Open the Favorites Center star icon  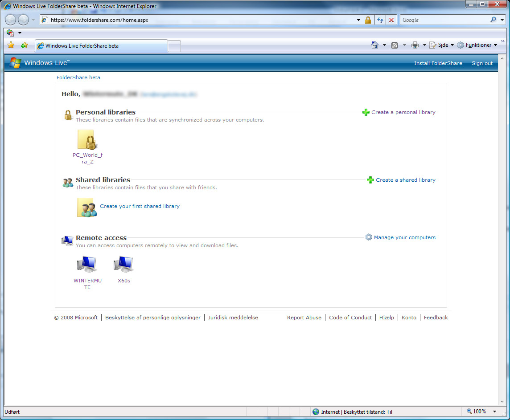(11, 45)
